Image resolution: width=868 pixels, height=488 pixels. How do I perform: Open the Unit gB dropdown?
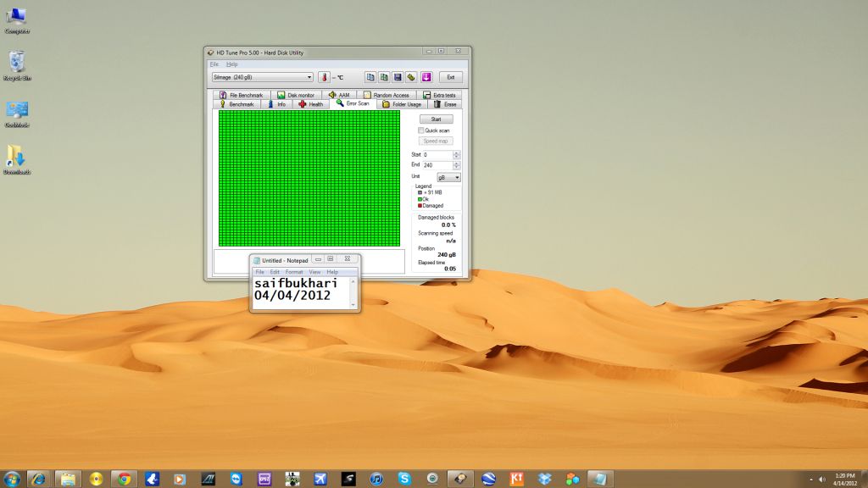click(x=448, y=178)
